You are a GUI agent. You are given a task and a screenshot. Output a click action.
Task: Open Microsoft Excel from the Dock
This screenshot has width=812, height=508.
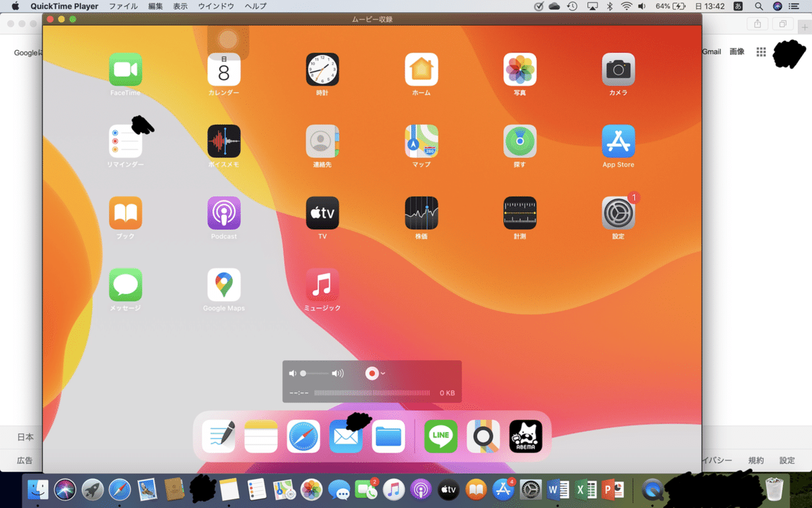tap(585, 488)
